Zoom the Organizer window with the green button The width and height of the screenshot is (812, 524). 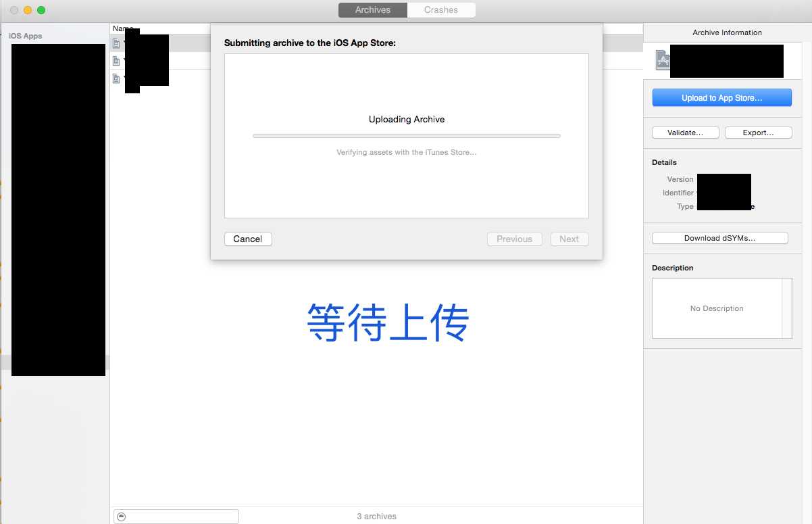click(x=41, y=10)
